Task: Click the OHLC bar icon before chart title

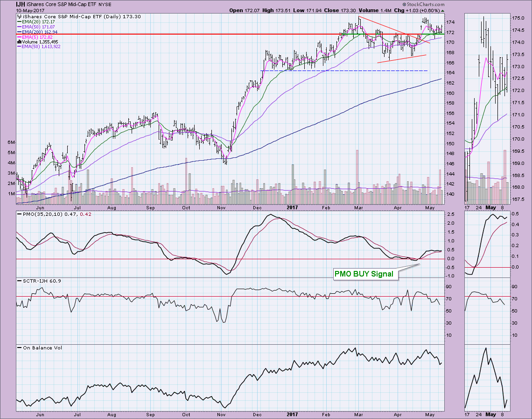Action: point(20,16)
